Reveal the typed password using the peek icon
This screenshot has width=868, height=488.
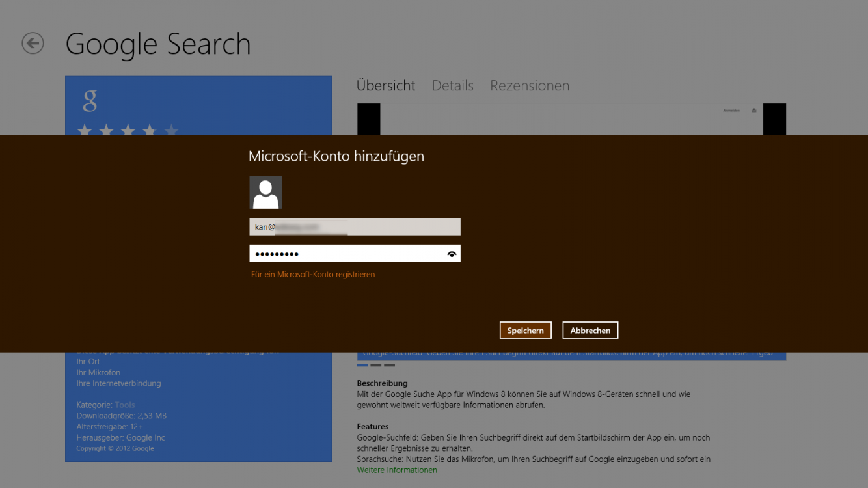[451, 253]
